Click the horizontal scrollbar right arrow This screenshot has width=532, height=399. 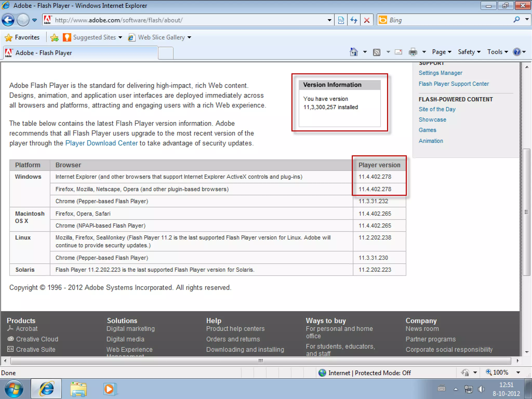(517, 361)
